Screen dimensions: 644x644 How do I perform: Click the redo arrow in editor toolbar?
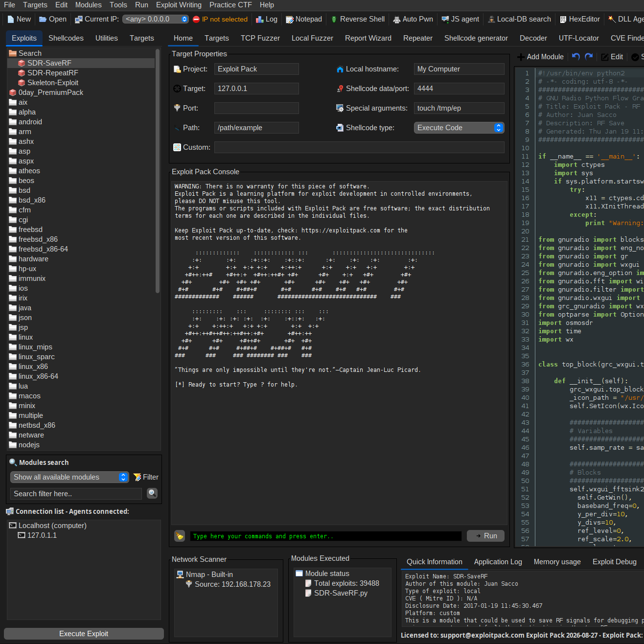(589, 57)
